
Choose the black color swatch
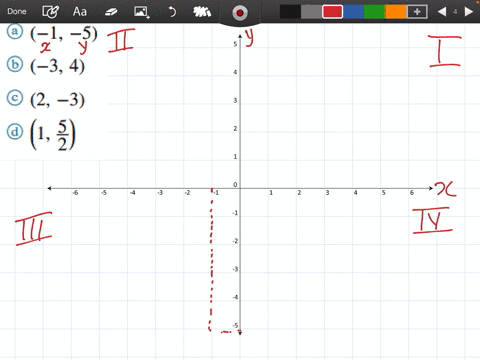290,12
